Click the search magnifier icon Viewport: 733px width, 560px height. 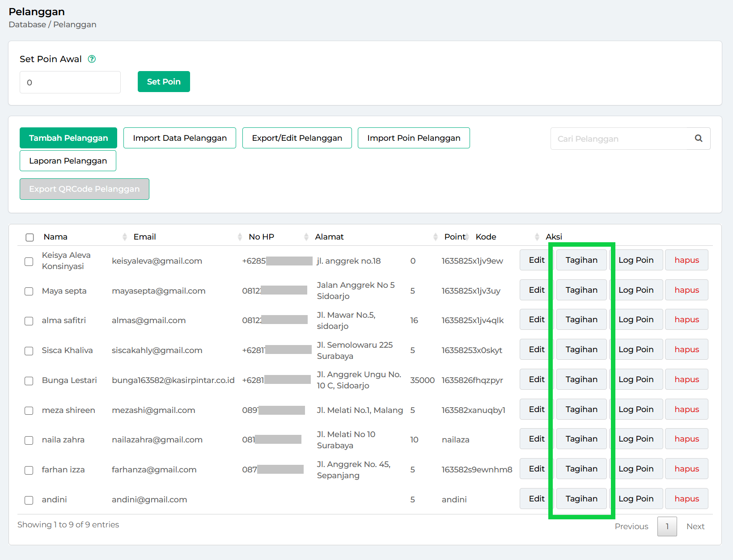click(698, 139)
